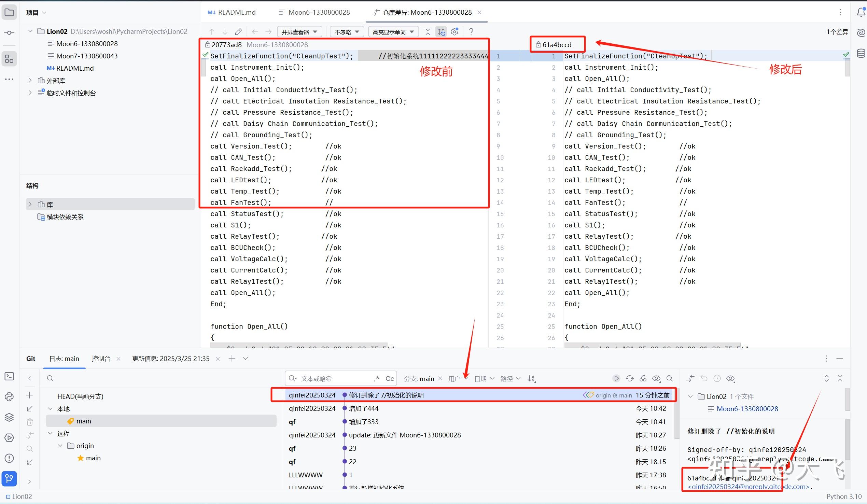The width and height of the screenshot is (867, 504).
Task: Toggle match case Cc in commit search
Action: (389, 378)
